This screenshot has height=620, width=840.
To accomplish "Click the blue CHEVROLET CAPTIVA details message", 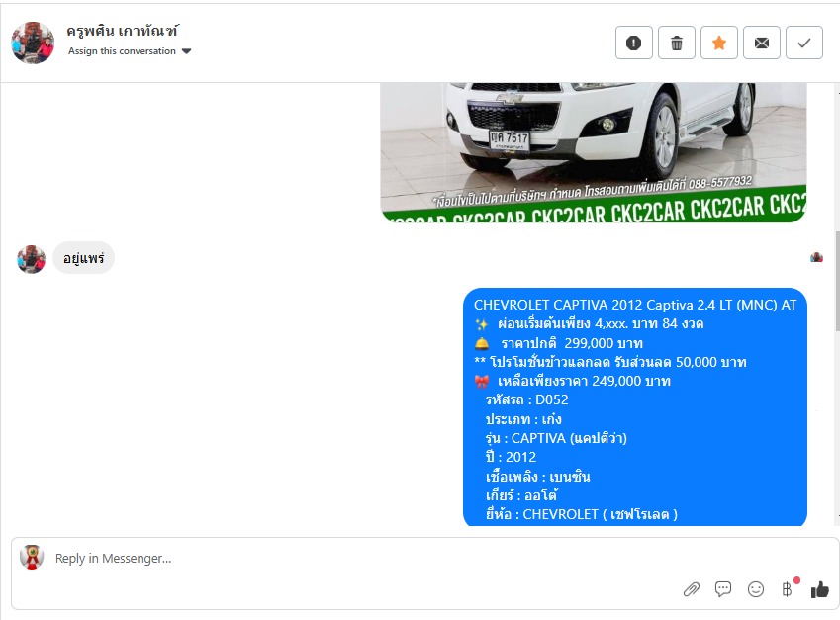I will click(635, 407).
